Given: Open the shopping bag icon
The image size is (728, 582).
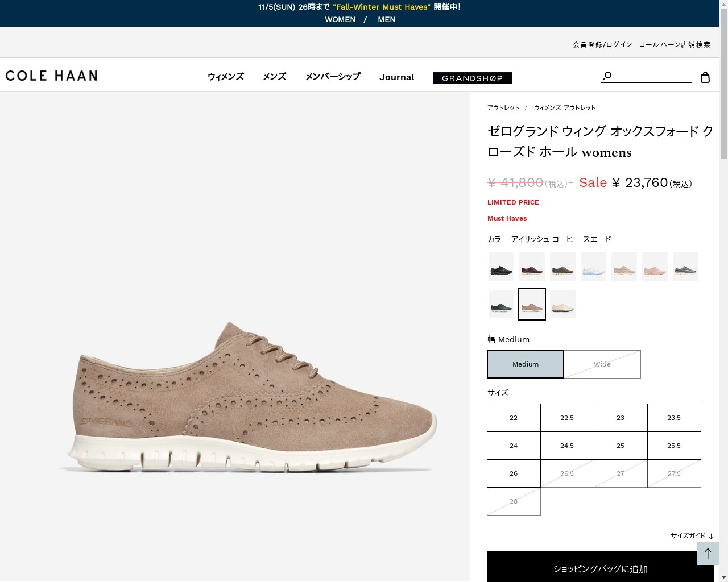Looking at the screenshot, I should click(705, 77).
